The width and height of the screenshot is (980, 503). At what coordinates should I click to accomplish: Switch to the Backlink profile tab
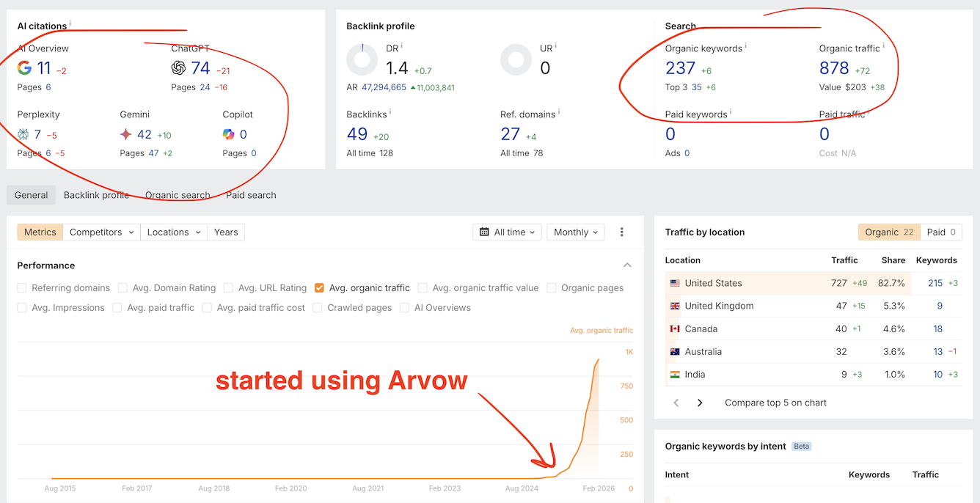96,195
